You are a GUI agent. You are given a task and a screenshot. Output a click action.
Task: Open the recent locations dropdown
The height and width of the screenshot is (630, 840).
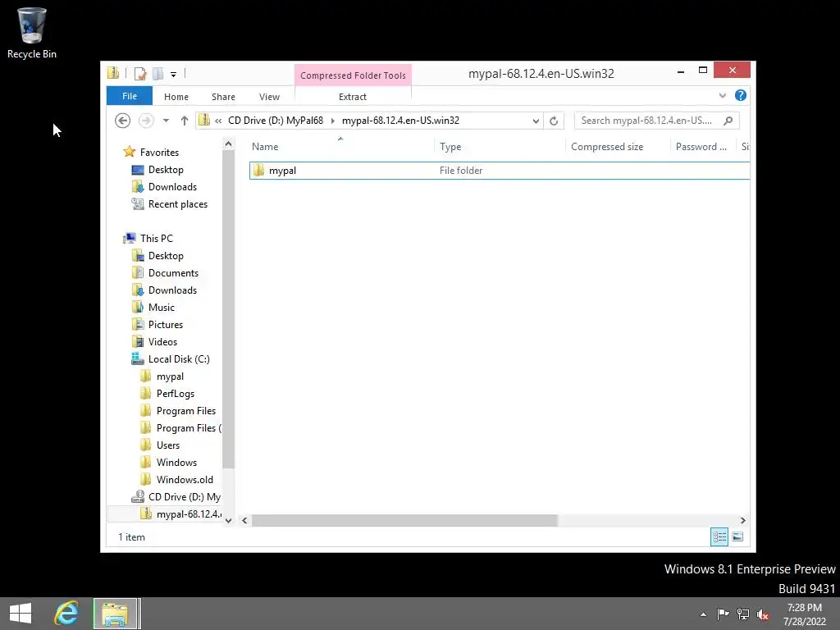166,121
